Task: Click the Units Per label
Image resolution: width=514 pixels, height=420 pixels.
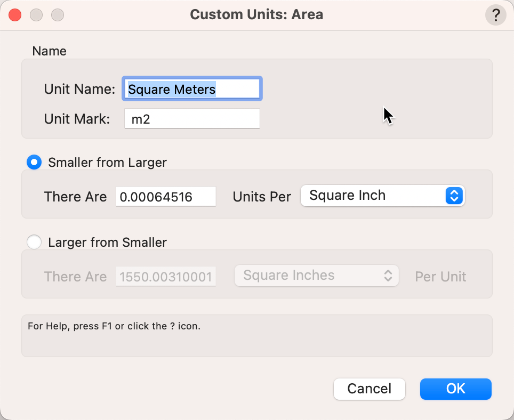Action: tap(262, 197)
